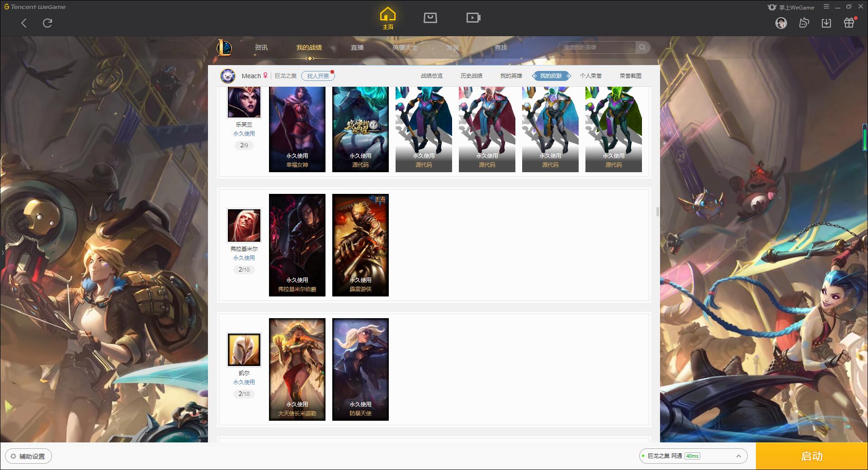Click the 2/9 skin count for 乐芙兰

244,146
